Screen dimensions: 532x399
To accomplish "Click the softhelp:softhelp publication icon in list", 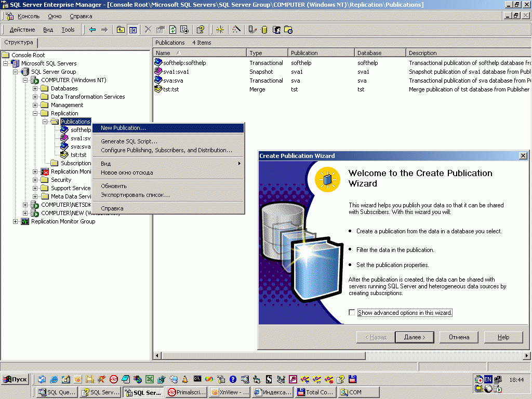I will tap(158, 62).
